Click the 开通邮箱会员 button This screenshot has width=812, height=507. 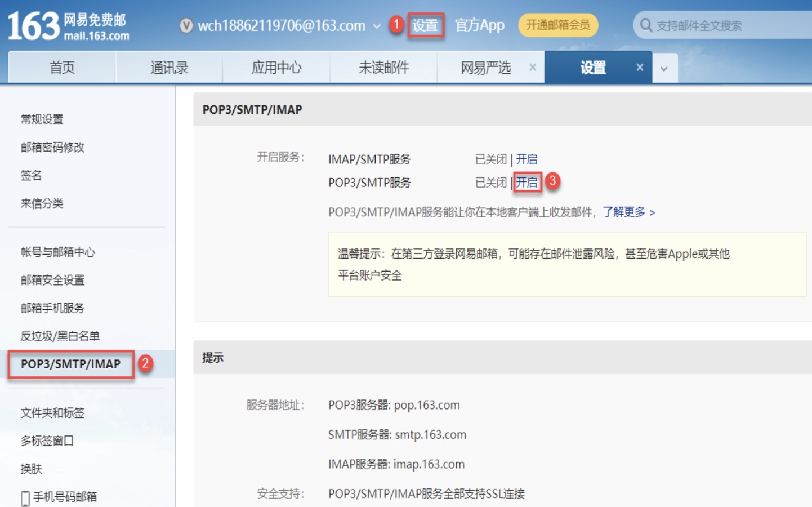click(558, 25)
